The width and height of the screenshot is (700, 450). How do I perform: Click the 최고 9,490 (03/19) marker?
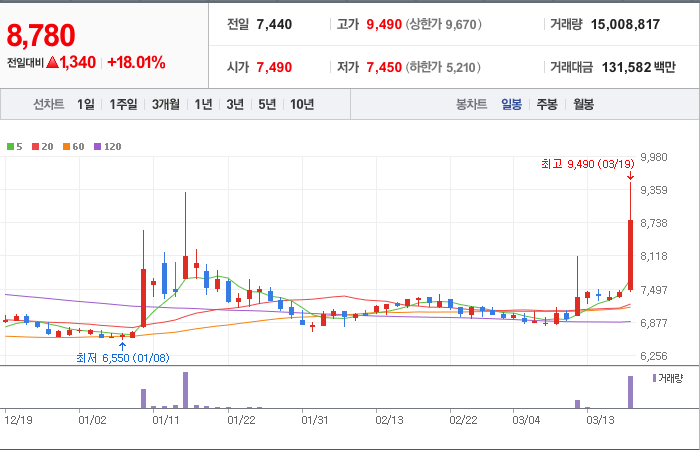(588, 164)
